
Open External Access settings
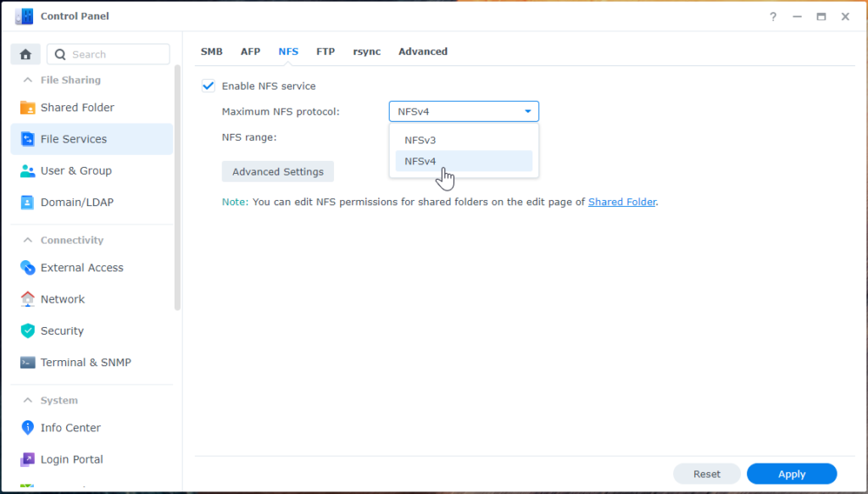point(81,267)
